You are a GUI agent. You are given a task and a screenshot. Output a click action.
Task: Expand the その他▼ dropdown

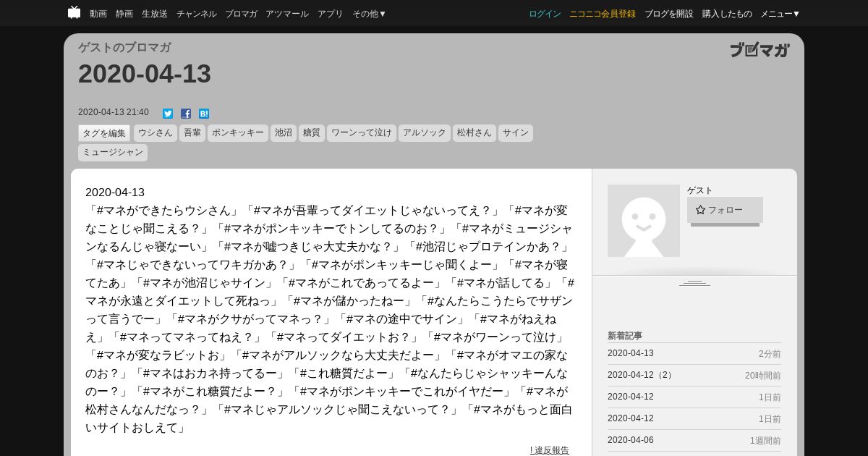coord(370,14)
